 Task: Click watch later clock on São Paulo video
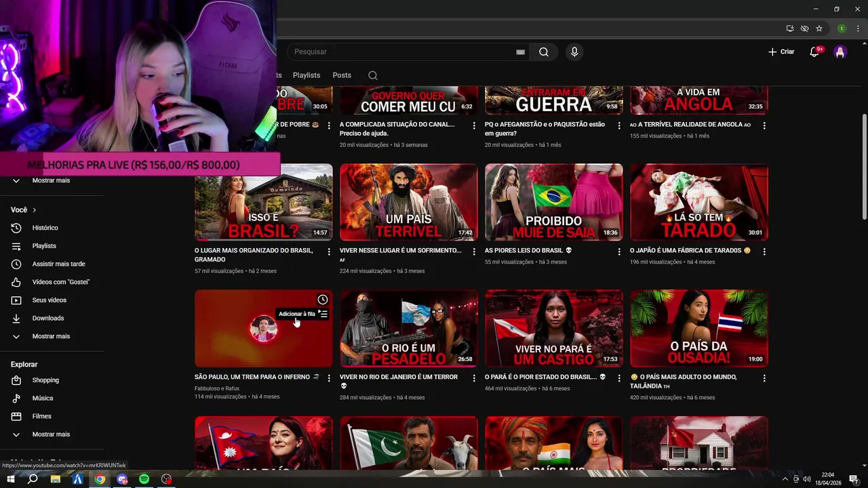coord(323,300)
